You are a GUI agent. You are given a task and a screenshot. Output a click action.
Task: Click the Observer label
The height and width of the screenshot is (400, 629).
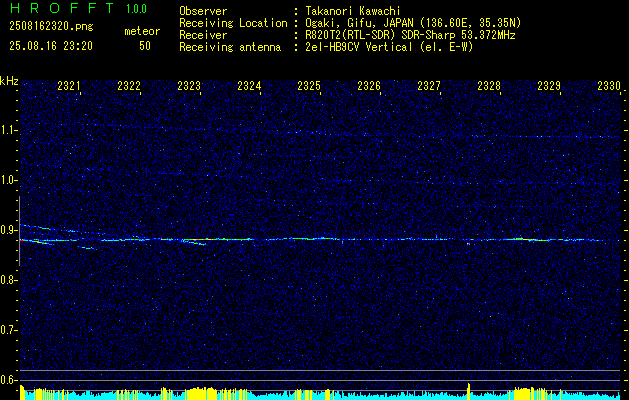(203, 11)
